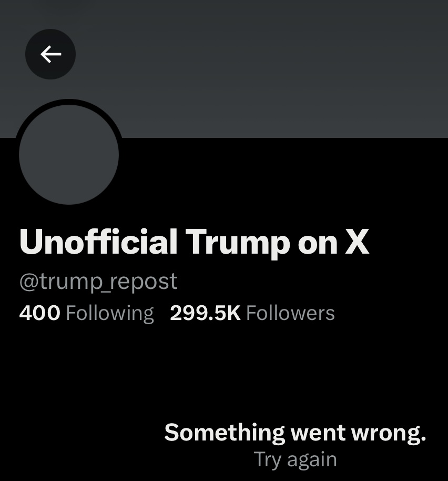448x481 pixels.
Task: Click the word wrong in error message
Action: tap(388, 434)
